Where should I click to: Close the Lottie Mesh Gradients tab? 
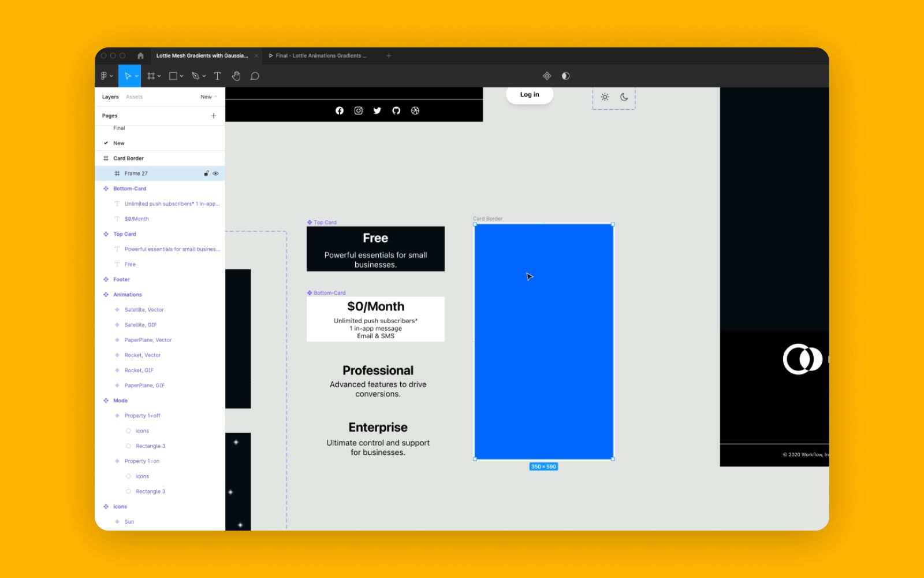[x=256, y=55]
